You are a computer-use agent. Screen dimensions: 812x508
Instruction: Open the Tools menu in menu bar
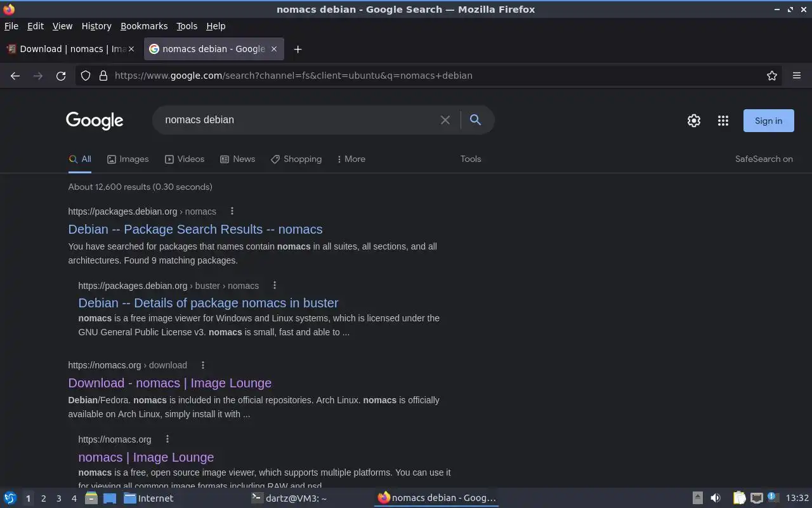tap(187, 26)
